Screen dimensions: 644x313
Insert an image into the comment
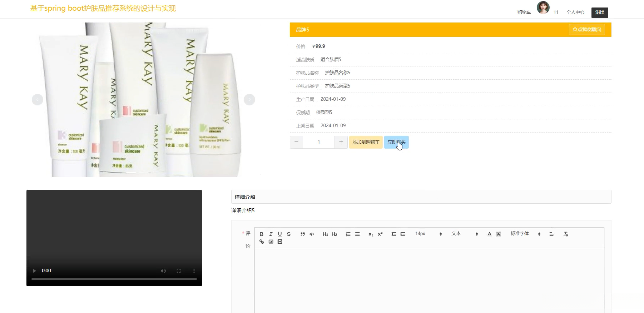coord(271,242)
